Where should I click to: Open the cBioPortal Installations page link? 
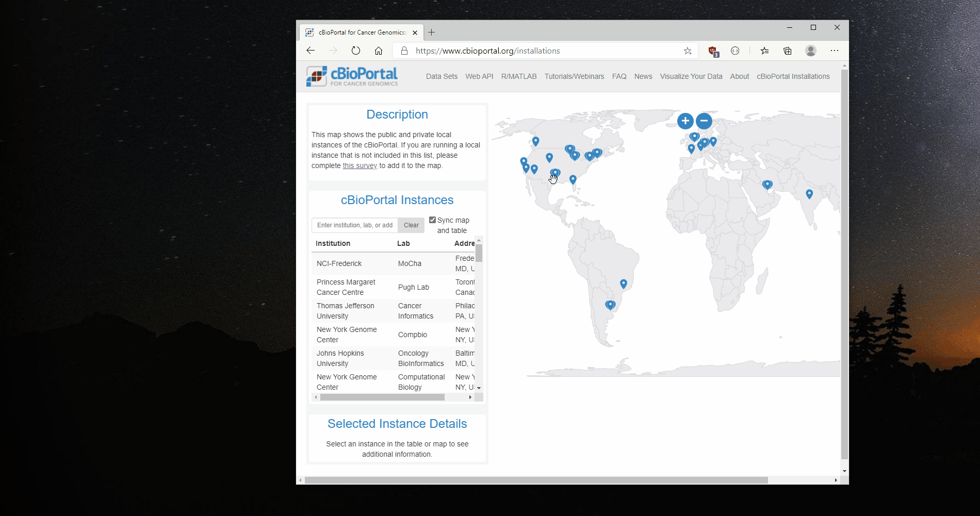tap(793, 76)
